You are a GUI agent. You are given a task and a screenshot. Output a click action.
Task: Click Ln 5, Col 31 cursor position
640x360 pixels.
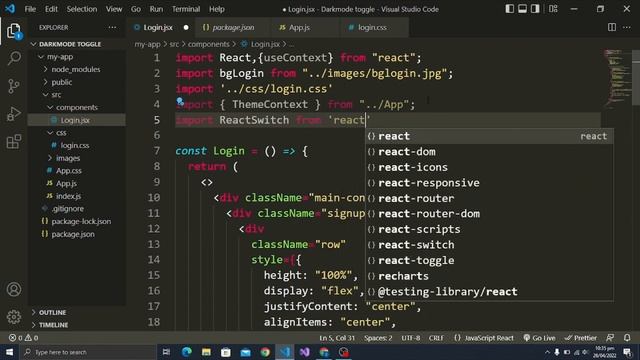(337, 338)
